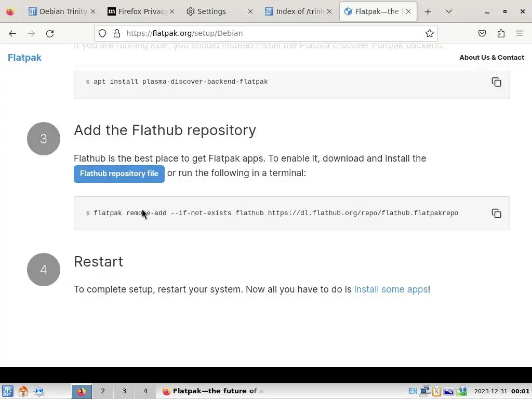Open About Us & Contact link
This screenshot has width=532, height=399.
click(x=491, y=57)
